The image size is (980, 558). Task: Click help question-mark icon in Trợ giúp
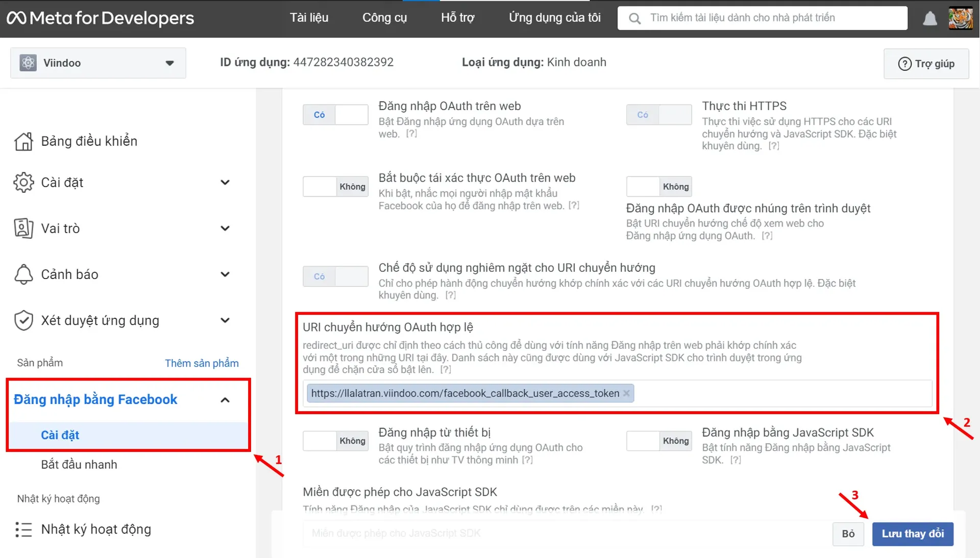(904, 64)
